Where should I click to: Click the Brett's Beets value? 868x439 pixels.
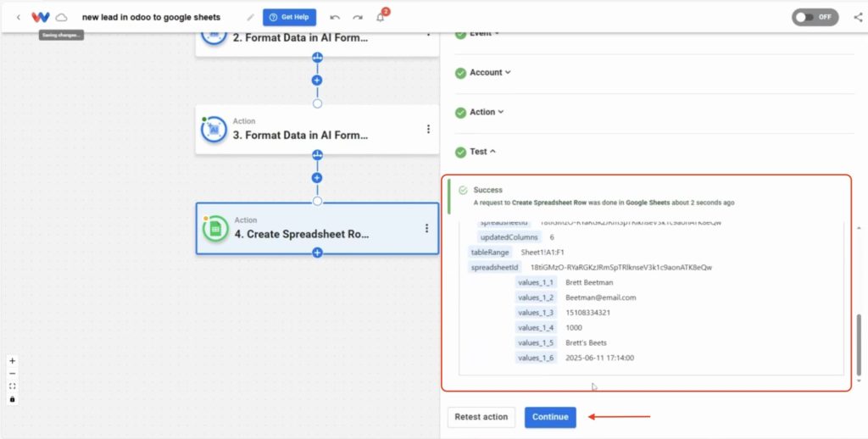pos(586,342)
